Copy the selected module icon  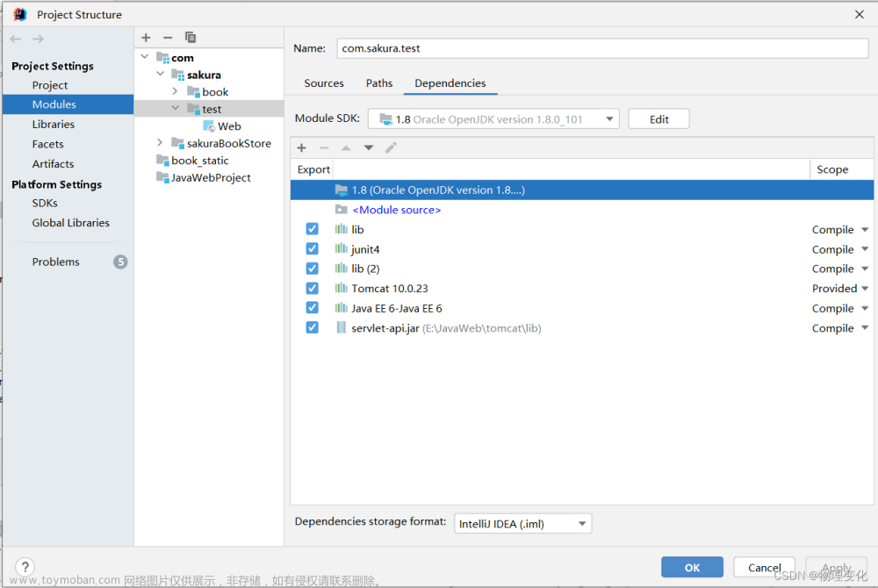point(191,38)
